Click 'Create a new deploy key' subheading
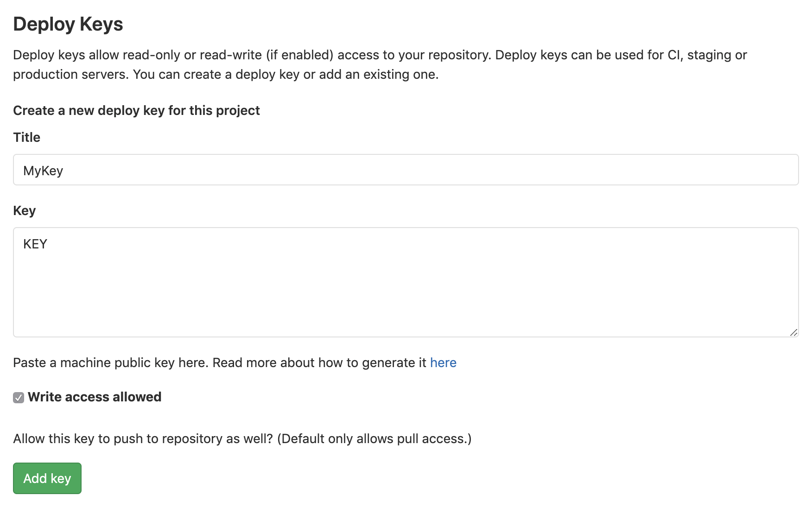 [x=136, y=110]
